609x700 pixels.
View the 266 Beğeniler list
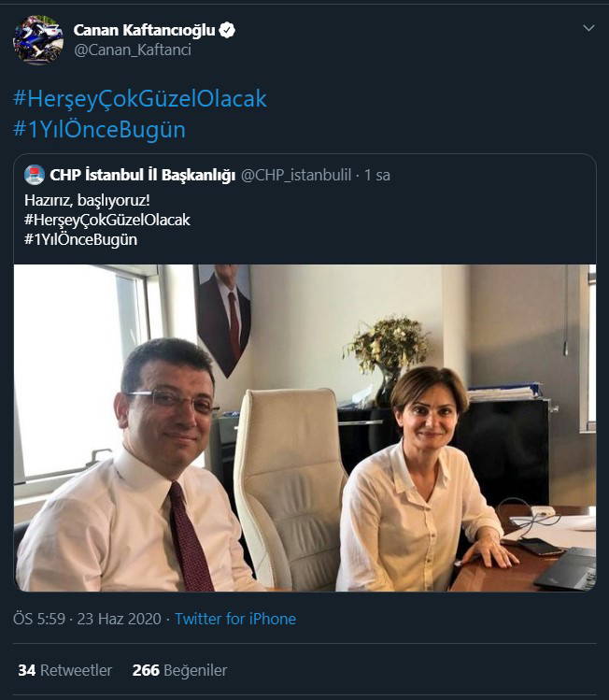pyautogui.click(x=179, y=670)
